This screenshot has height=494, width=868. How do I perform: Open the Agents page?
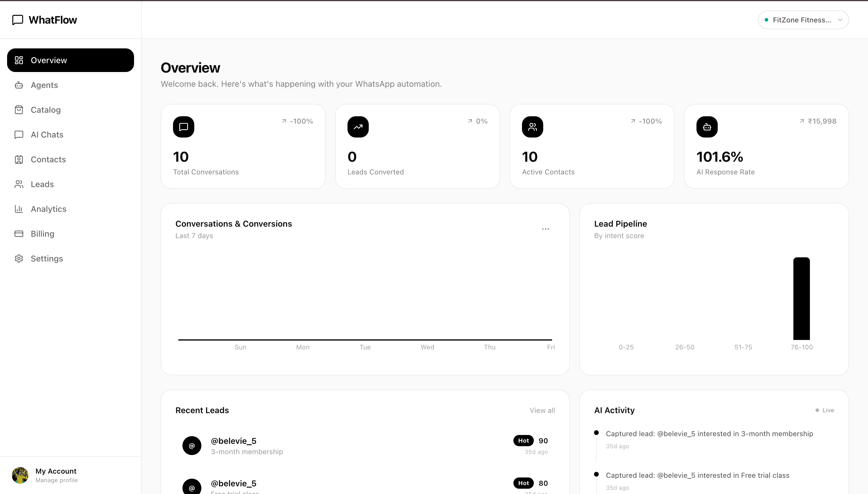(x=71, y=85)
